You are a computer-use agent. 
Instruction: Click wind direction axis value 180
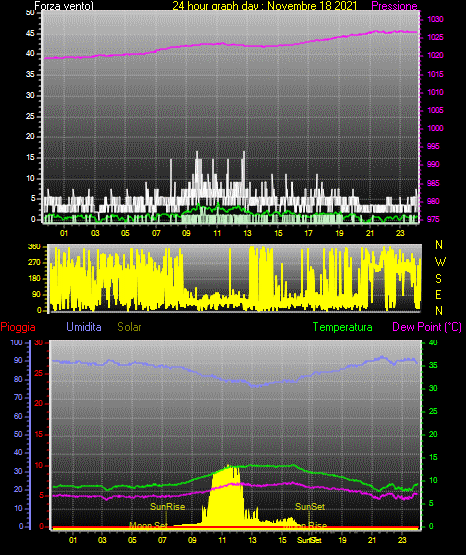pyautogui.click(x=34, y=279)
